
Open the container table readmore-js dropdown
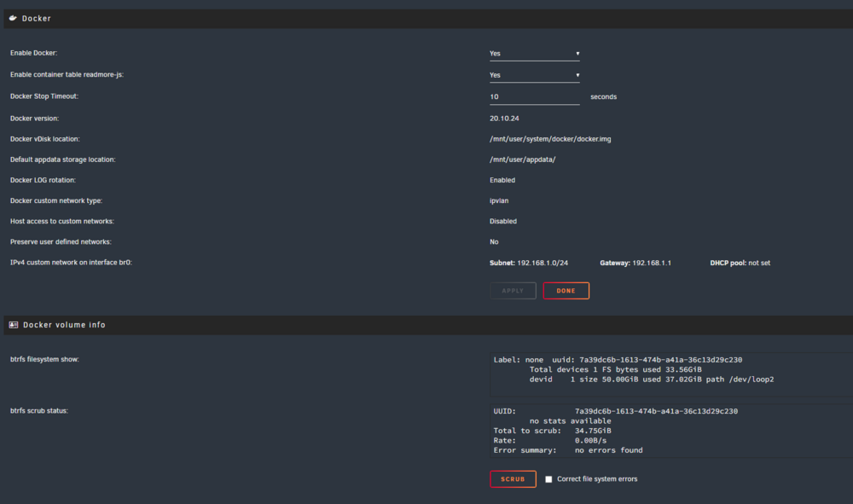534,75
